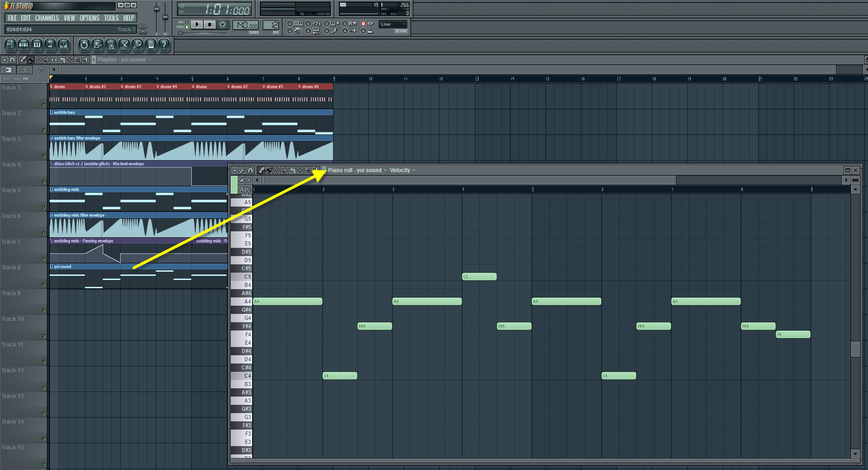The width and height of the screenshot is (868, 470).
Task: Open the Tools menu
Action: [x=111, y=18]
